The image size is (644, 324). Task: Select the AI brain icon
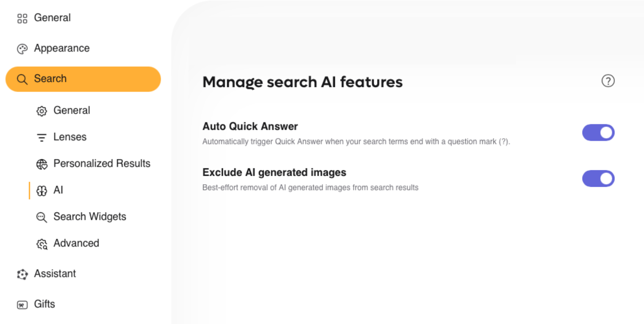pyautogui.click(x=41, y=190)
